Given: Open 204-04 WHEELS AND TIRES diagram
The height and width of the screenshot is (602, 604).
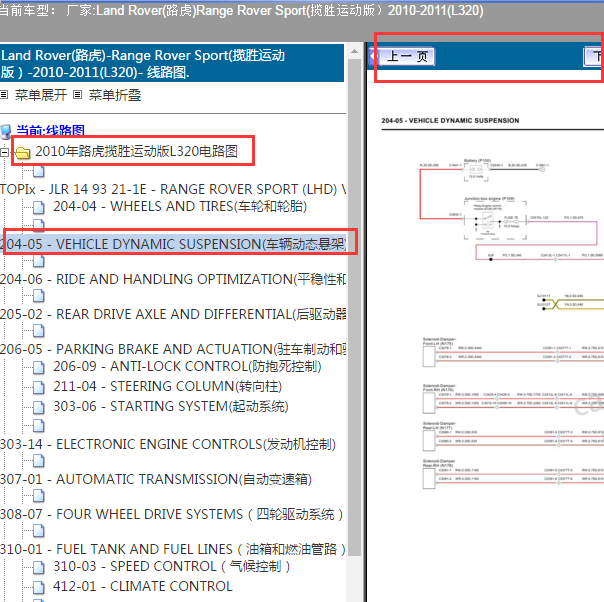Looking at the screenshot, I should click(x=180, y=206).
